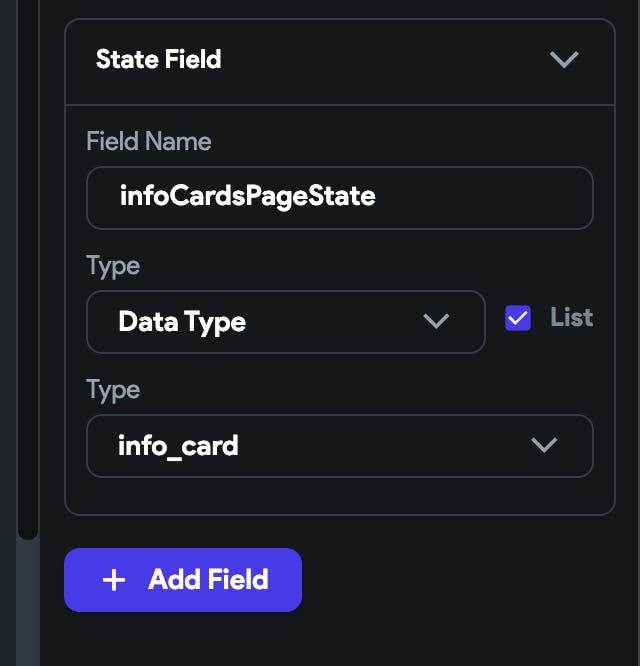Click the State Field header title
The width and height of the screenshot is (640, 666).
[x=158, y=60]
